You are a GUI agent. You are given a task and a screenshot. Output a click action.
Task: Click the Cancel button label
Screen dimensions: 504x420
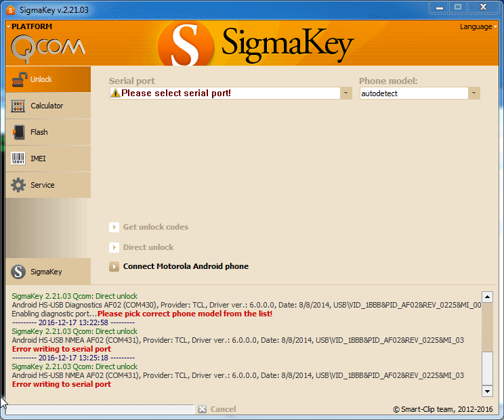coord(223,409)
